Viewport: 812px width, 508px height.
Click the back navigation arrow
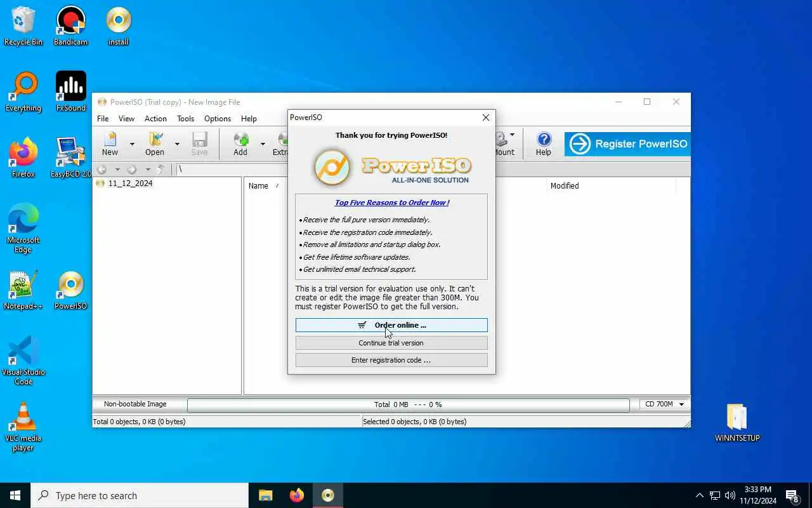102,170
